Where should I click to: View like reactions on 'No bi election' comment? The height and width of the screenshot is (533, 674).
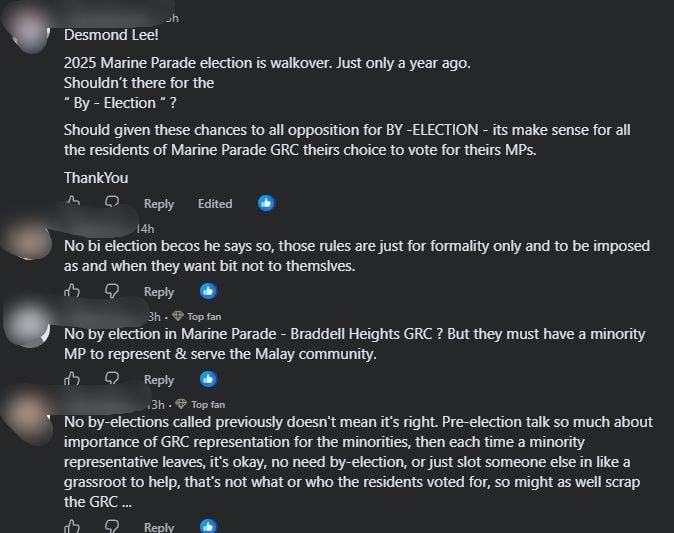tap(208, 291)
